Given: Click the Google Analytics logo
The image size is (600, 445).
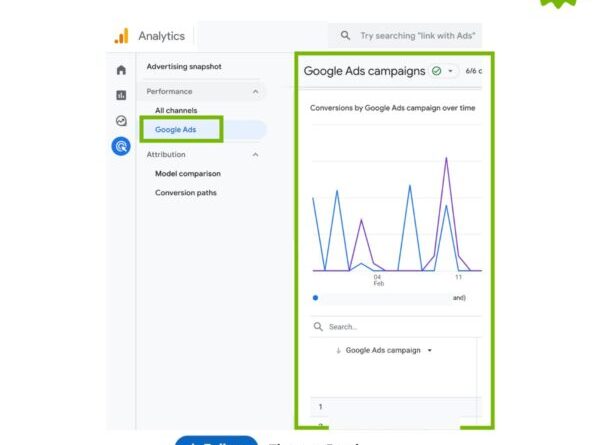Looking at the screenshot, I should coord(122,36).
